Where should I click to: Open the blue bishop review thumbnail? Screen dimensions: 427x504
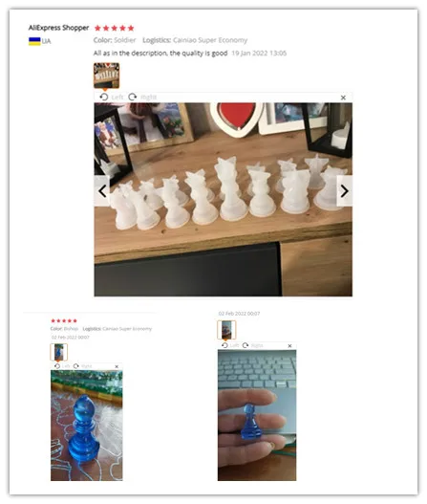pyautogui.click(x=59, y=352)
